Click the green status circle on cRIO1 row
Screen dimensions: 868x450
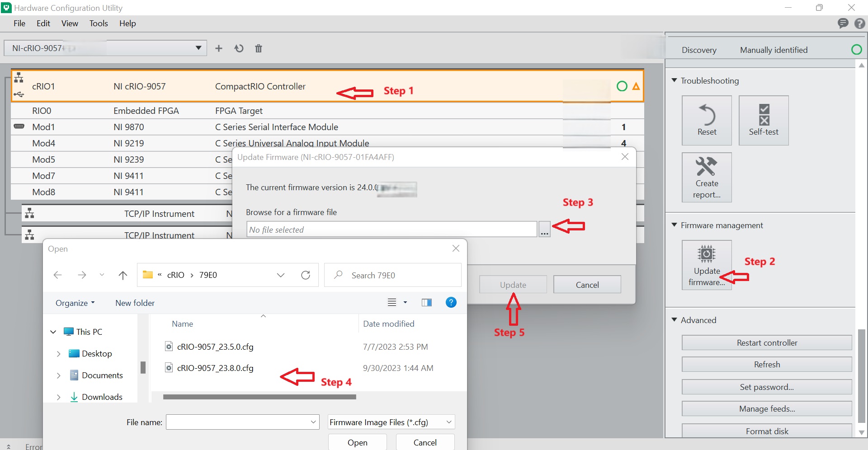click(622, 86)
